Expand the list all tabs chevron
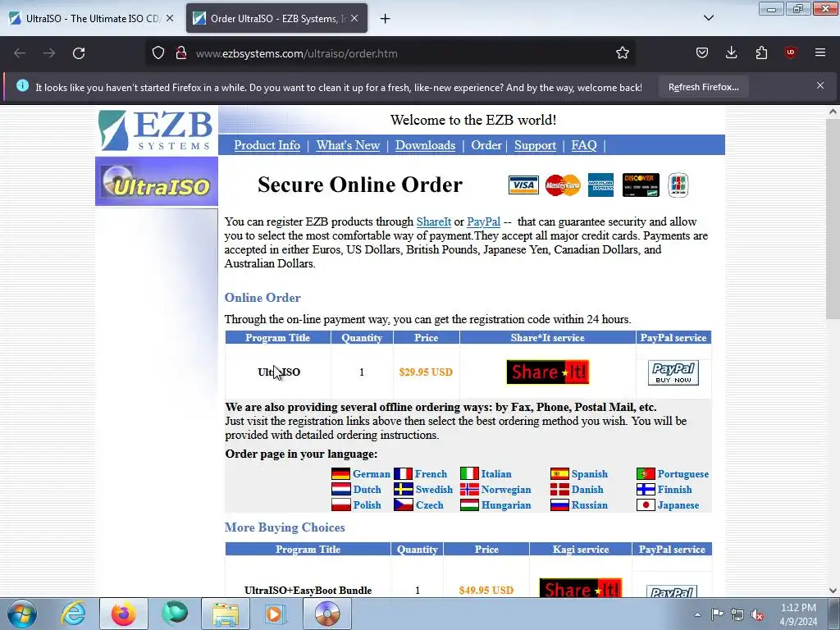The height and width of the screenshot is (630, 840). pos(708,18)
